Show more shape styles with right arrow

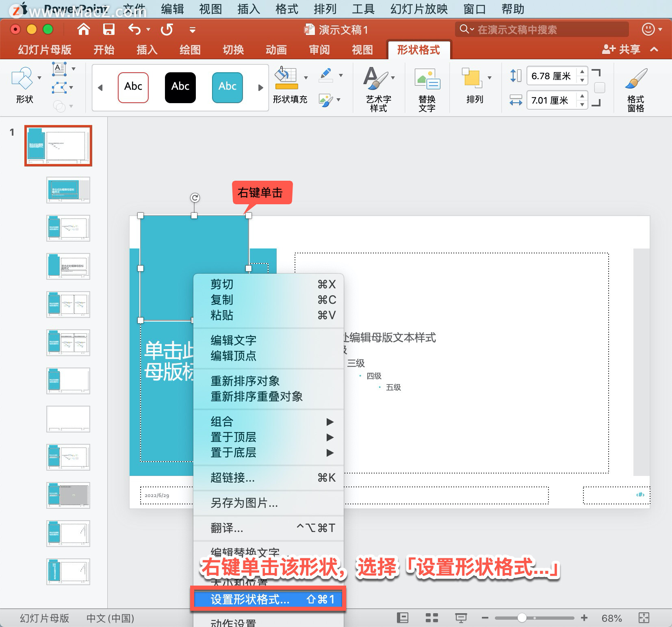tap(261, 87)
